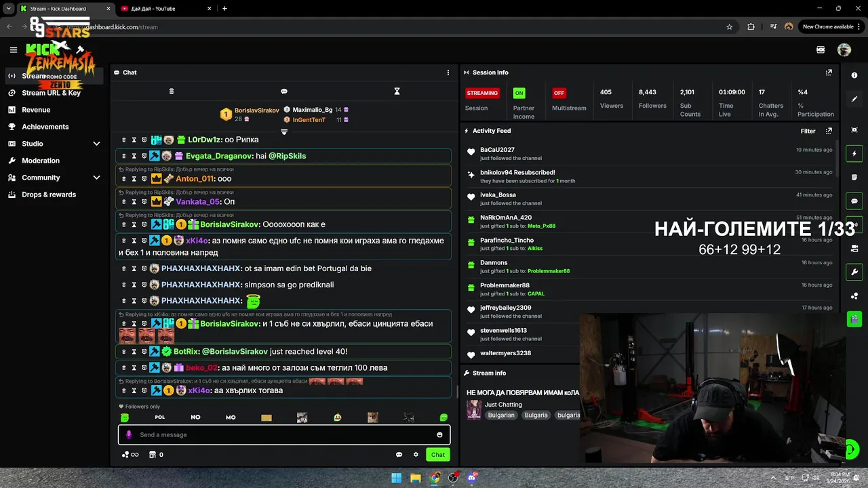Viewport: 868px width, 488px height.
Task: Click the Problemmaker88 recipient link under Danmons
Action: click(549, 271)
